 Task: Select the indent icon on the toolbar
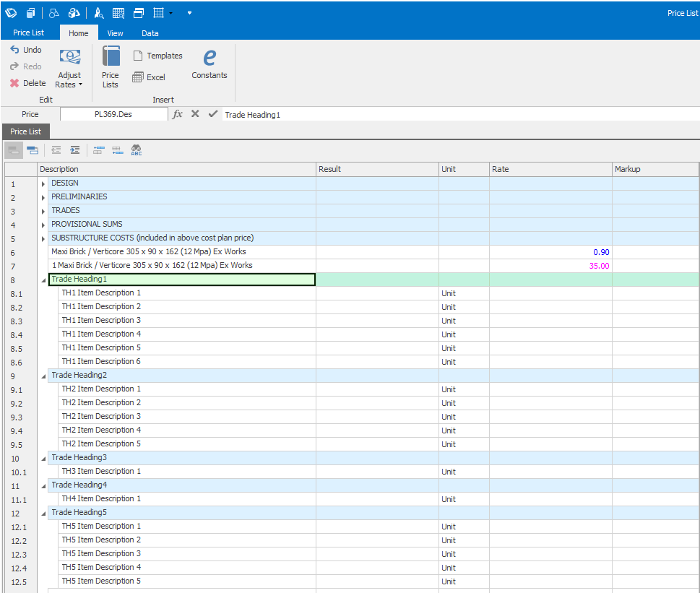pos(75,150)
